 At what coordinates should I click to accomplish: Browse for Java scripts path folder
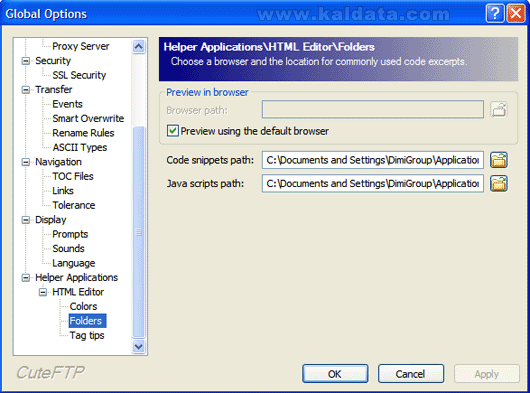pos(499,183)
